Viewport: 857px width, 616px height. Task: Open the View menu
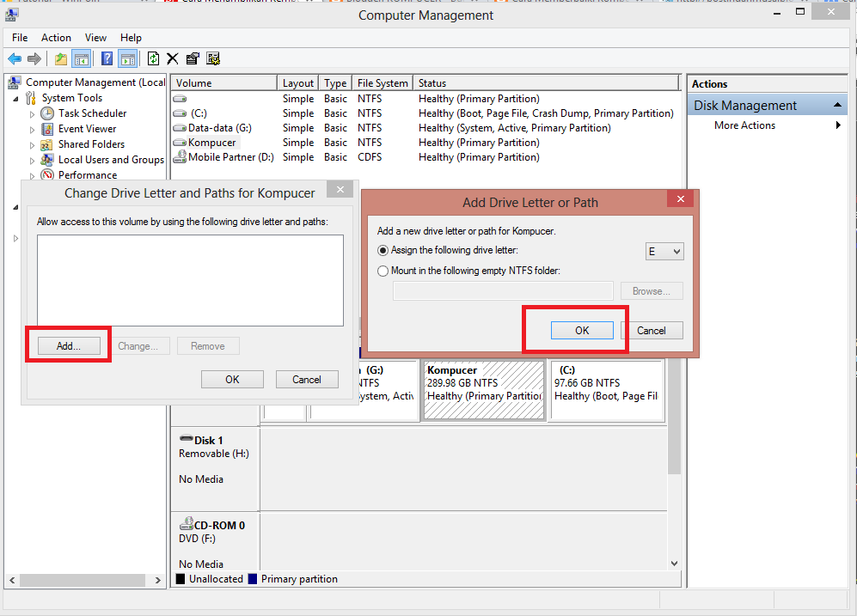point(95,38)
